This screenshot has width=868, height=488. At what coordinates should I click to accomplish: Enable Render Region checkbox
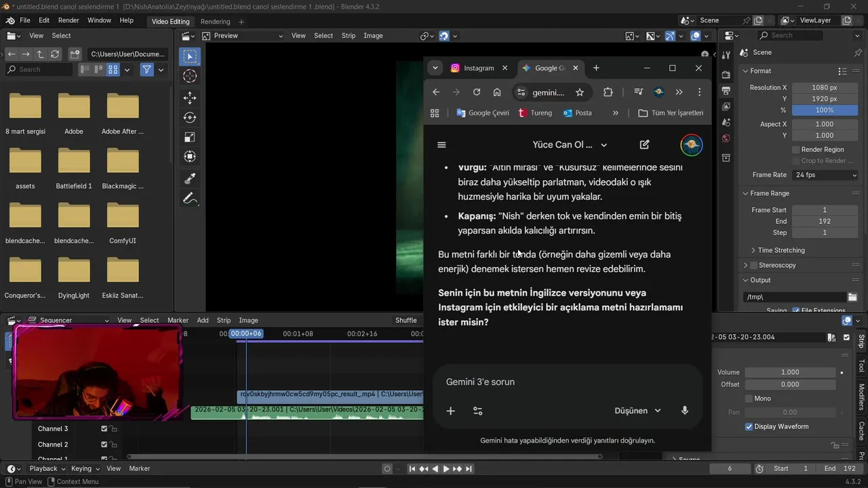pyautogui.click(x=796, y=149)
